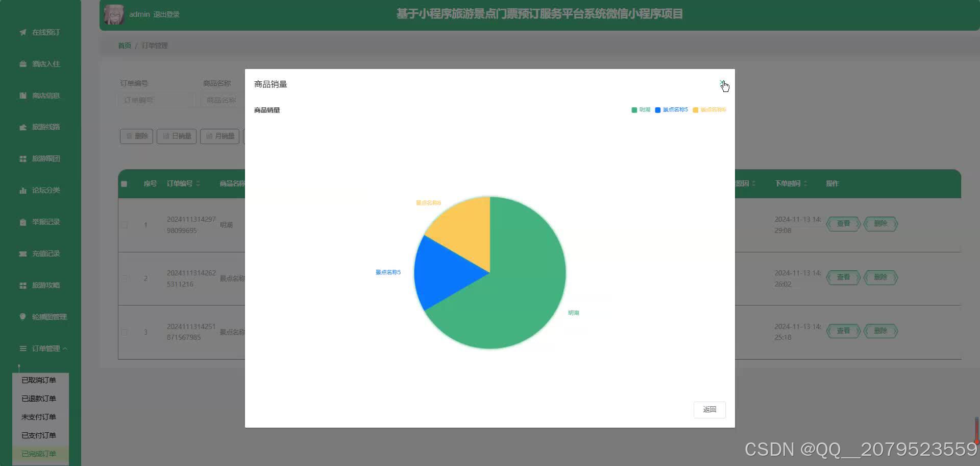This screenshot has height=466, width=980.
Task: Tick the checkbox for order row 2
Action: point(124,278)
